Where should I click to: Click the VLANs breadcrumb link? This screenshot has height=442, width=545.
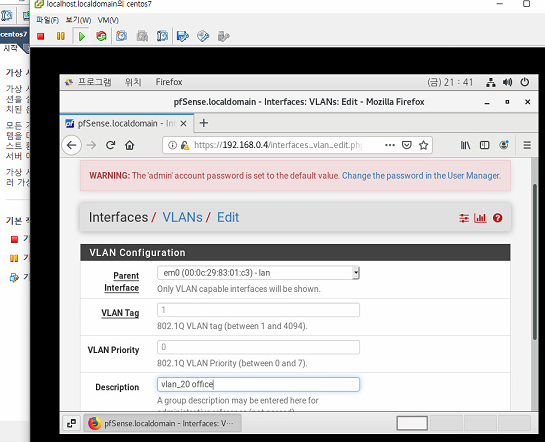[182, 217]
